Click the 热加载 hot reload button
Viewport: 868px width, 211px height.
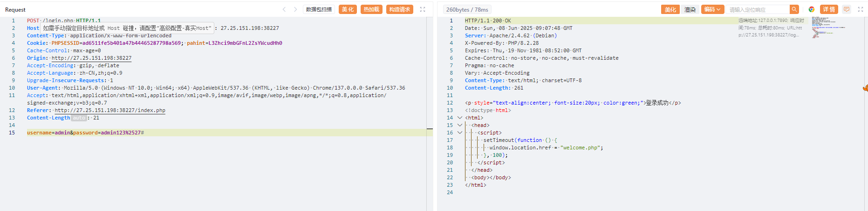[371, 9]
